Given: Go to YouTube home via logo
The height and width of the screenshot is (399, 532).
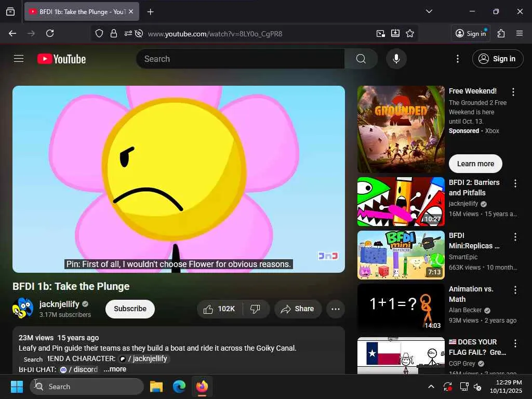Looking at the screenshot, I should point(61,59).
